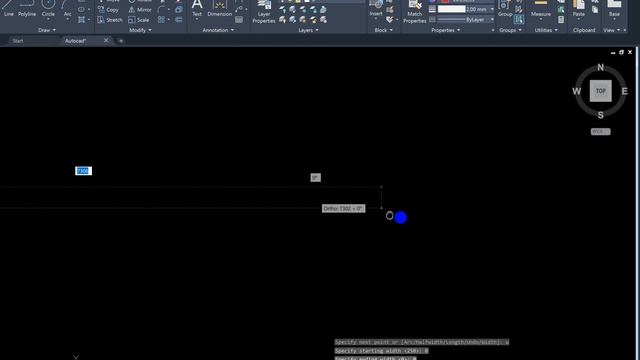The image size is (640, 360).
Task: Restore the drawing window via restore button
Action: [x=621, y=52]
